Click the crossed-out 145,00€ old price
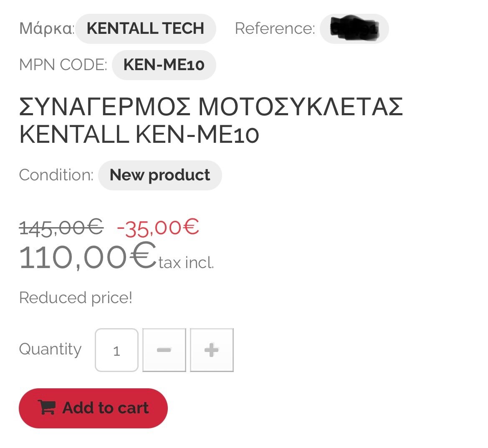The width and height of the screenshot is (488, 448). (61, 228)
